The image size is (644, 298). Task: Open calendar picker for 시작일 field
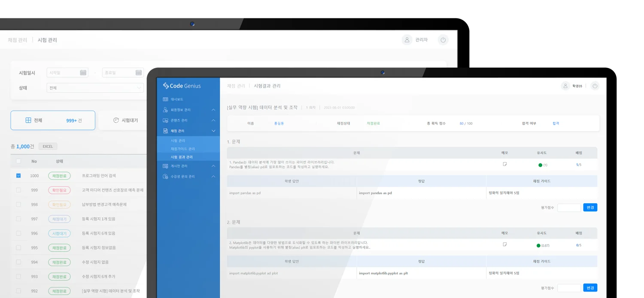coord(83,73)
